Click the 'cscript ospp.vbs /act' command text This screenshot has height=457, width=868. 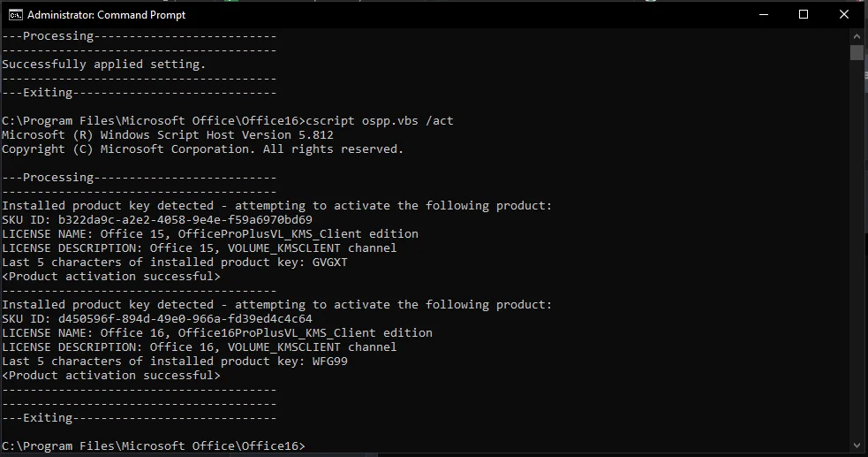tap(379, 121)
